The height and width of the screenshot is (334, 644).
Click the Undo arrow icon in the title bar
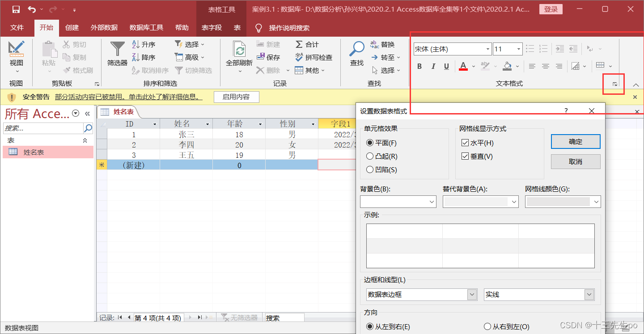32,9
